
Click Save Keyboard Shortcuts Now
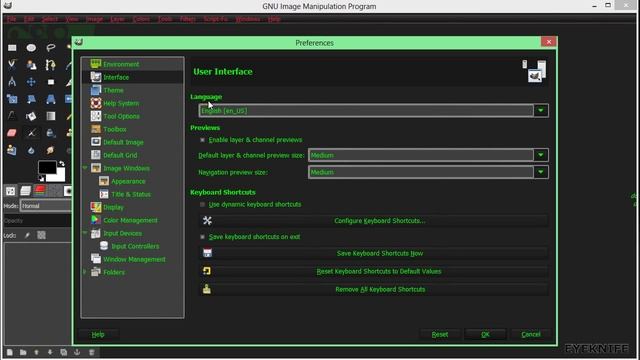[373, 253]
